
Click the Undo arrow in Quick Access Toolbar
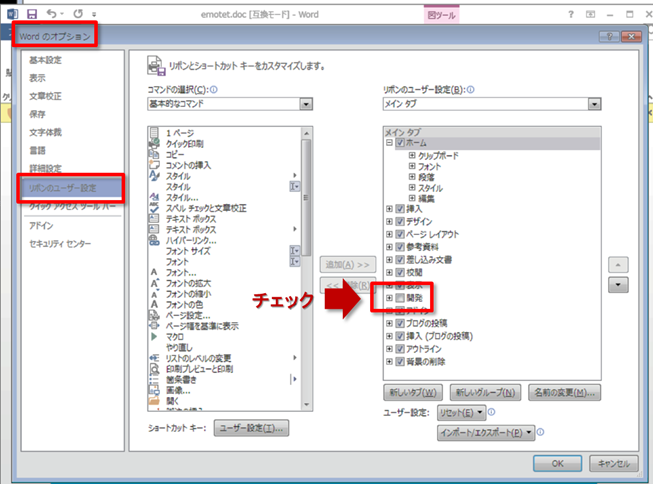tap(51, 15)
